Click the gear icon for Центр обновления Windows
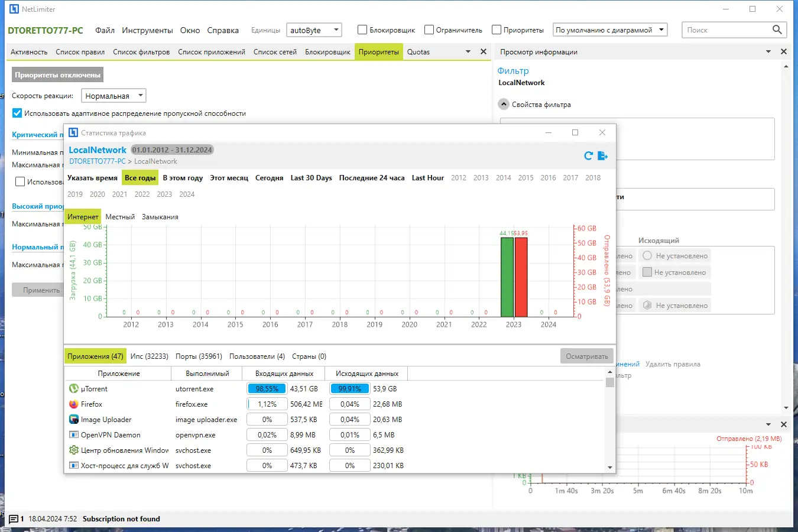Screen dimensions: 798x532 click(x=74, y=450)
